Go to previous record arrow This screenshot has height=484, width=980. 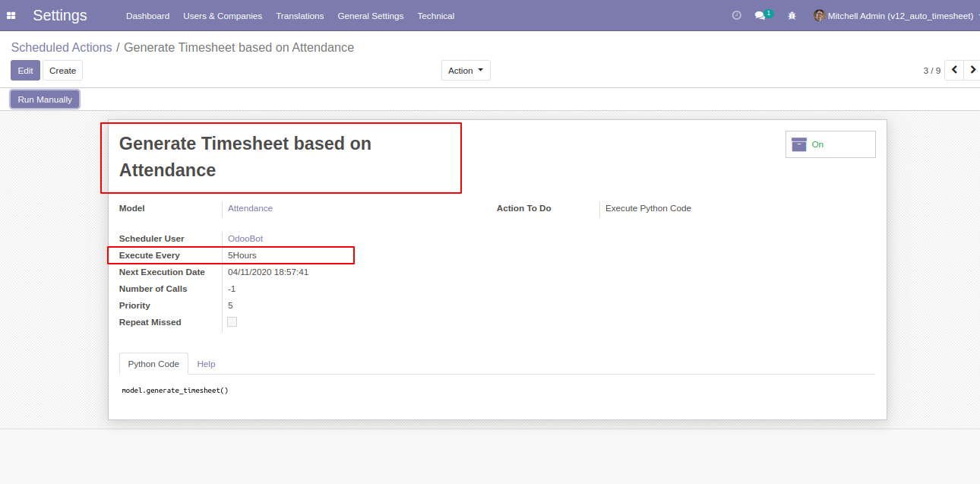(x=954, y=70)
